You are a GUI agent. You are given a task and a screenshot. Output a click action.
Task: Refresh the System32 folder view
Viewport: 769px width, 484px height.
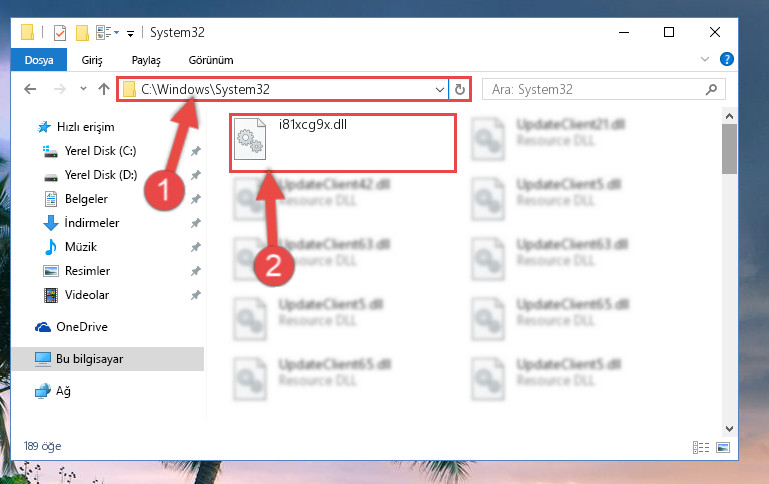tap(460, 89)
